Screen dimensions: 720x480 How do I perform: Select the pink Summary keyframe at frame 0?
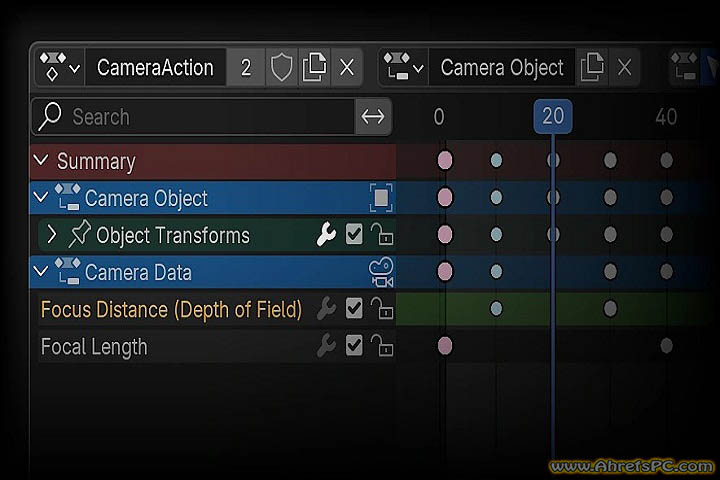(444, 160)
